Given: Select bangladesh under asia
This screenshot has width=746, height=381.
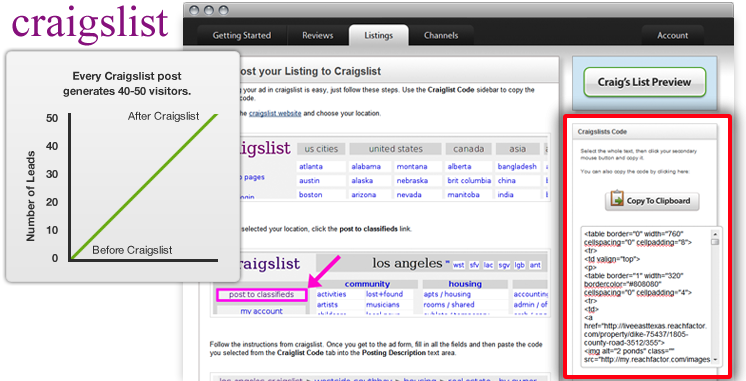Looking at the screenshot, I should point(517,166).
